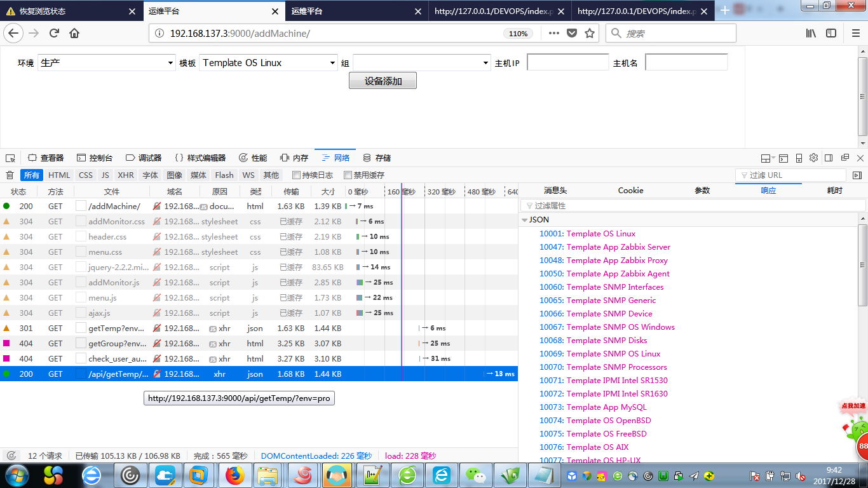
Task: Open the page actions three-dot menu
Action: [553, 33]
